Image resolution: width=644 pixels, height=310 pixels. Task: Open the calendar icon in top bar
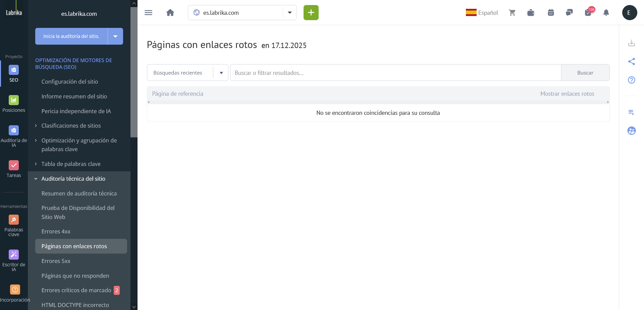[551, 13]
